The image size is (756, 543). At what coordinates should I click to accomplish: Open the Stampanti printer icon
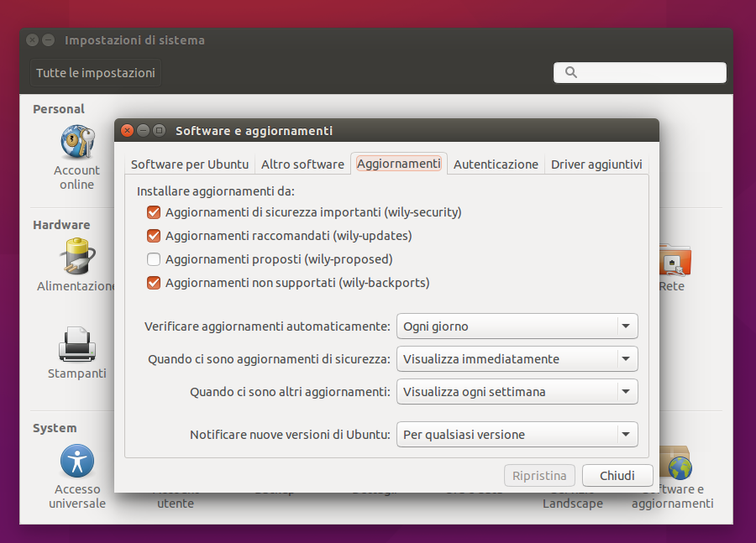click(x=77, y=344)
